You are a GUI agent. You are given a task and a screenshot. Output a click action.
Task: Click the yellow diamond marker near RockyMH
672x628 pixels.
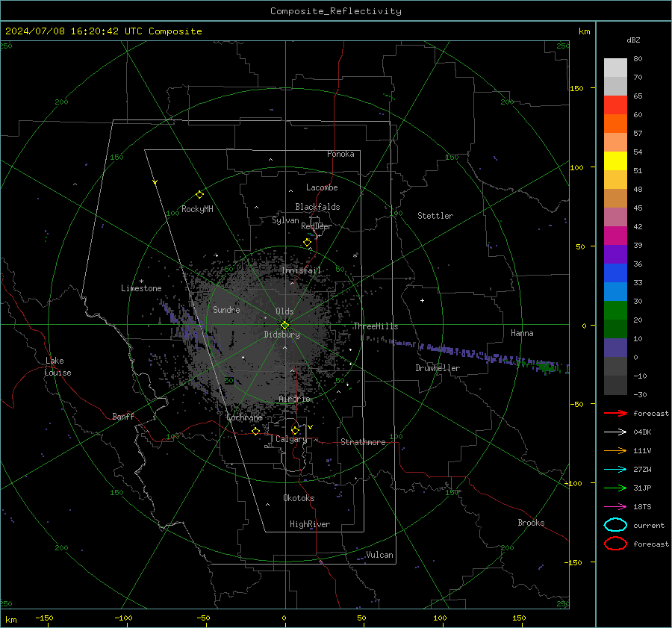click(199, 195)
